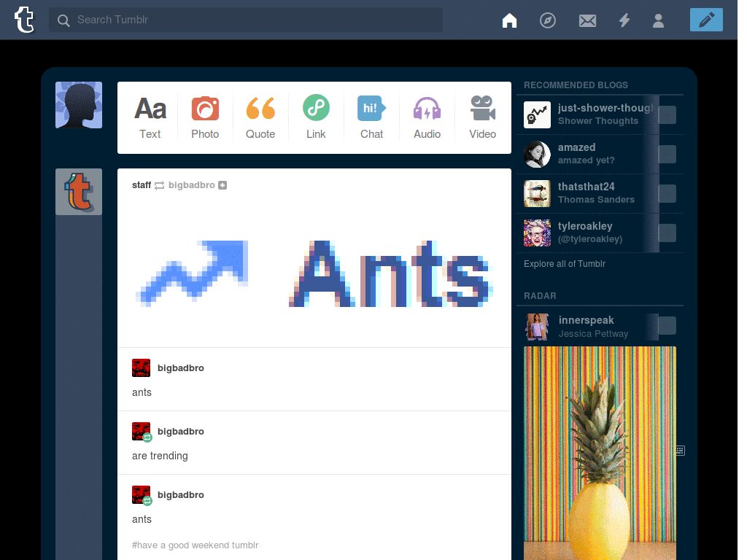Open the Ants trending image
Viewport: 747px width, 560px height.
(x=314, y=273)
